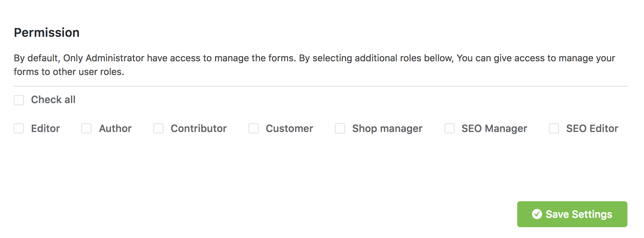The image size is (644, 238).
Task: Click the "Check all" label text
Action: coord(53,100)
